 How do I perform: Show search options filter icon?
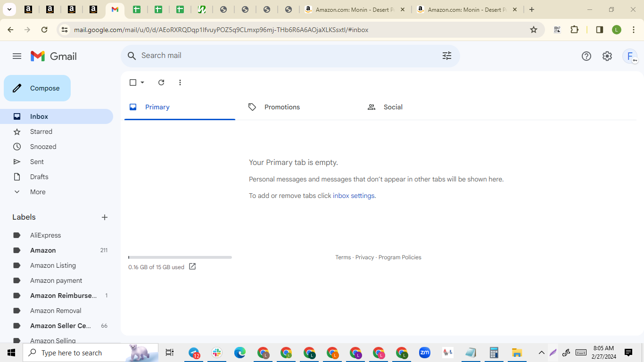(x=447, y=56)
